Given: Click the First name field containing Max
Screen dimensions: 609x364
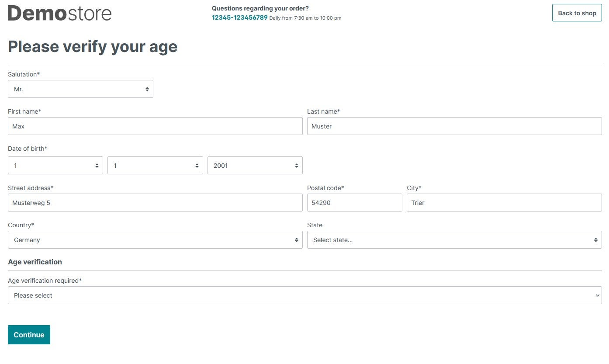Looking at the screenshot, I should 155,126.
